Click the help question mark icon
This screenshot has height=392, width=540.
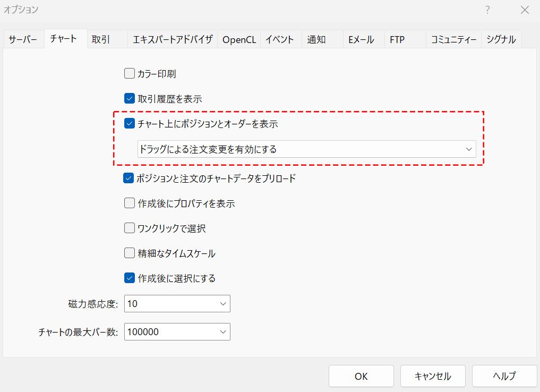tap(487, 10)
